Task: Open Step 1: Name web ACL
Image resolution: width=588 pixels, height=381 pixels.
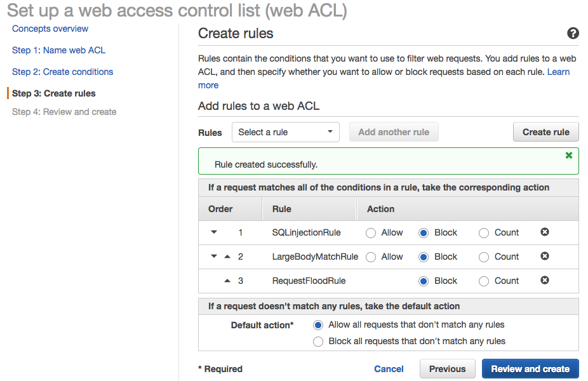Action: click(58, 50)
